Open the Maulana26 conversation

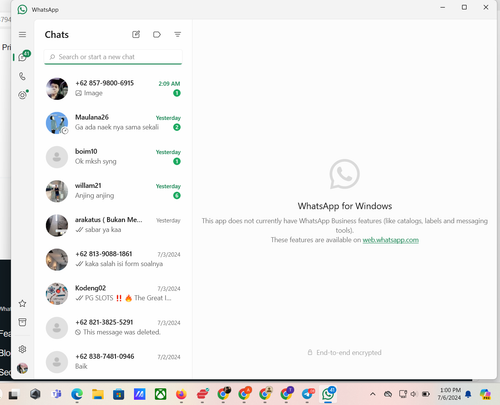(113, 123)
